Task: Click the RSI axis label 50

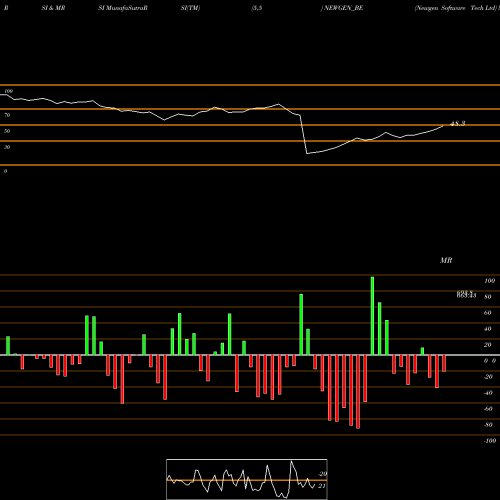Action: click(x=7, y=131)
